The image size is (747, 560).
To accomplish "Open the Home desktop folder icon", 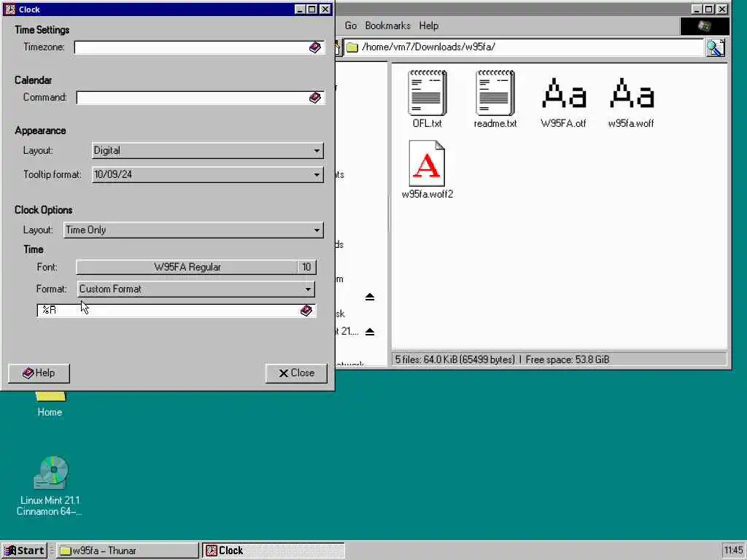I will tap(50, 396).
